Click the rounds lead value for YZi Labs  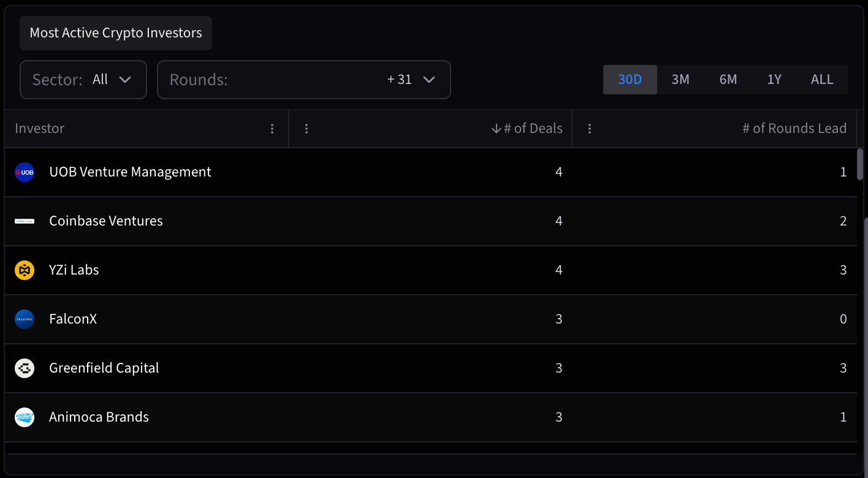pos(843,270)
